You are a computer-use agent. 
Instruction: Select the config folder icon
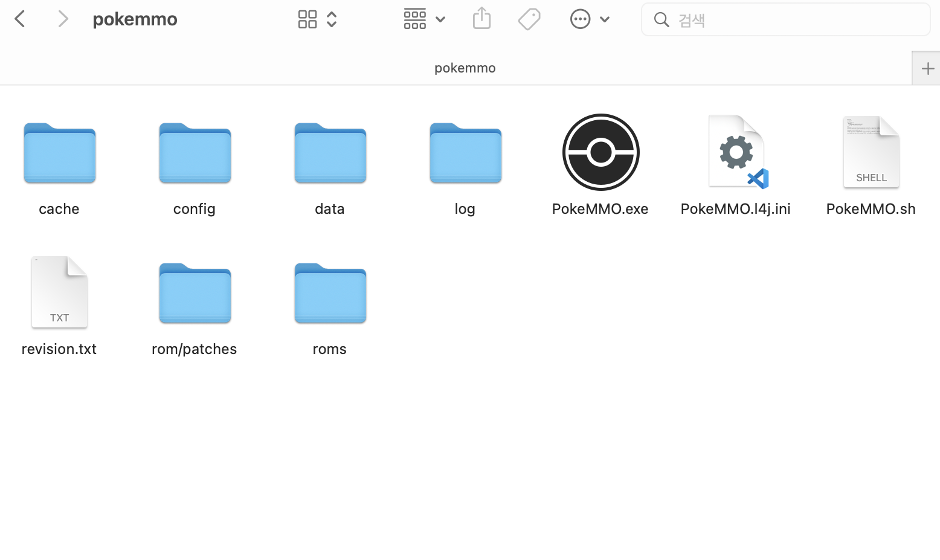(195, 153)
